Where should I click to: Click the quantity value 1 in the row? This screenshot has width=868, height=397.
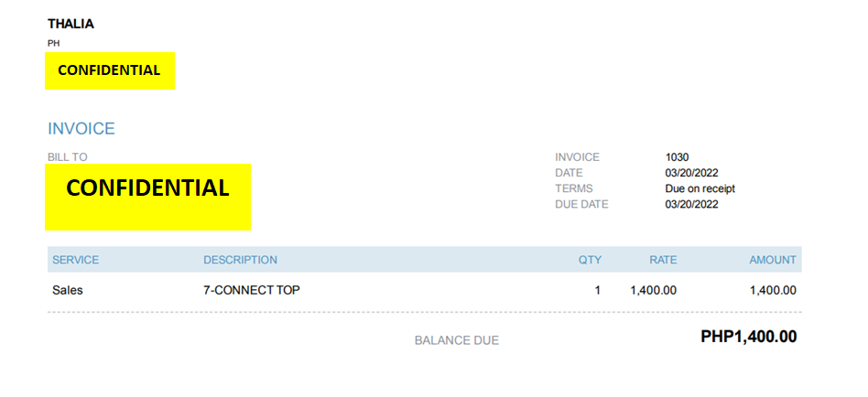[598, 291]
